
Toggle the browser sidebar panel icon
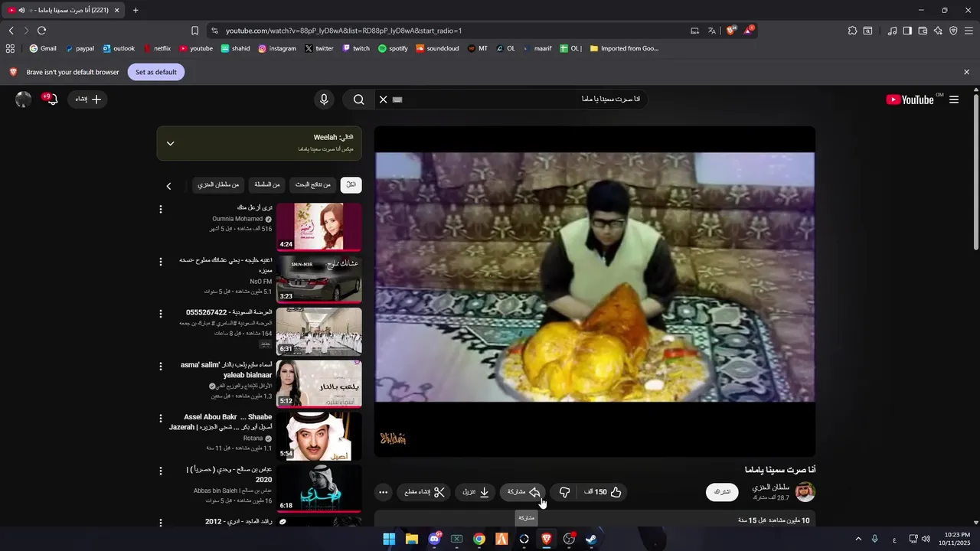907,31
